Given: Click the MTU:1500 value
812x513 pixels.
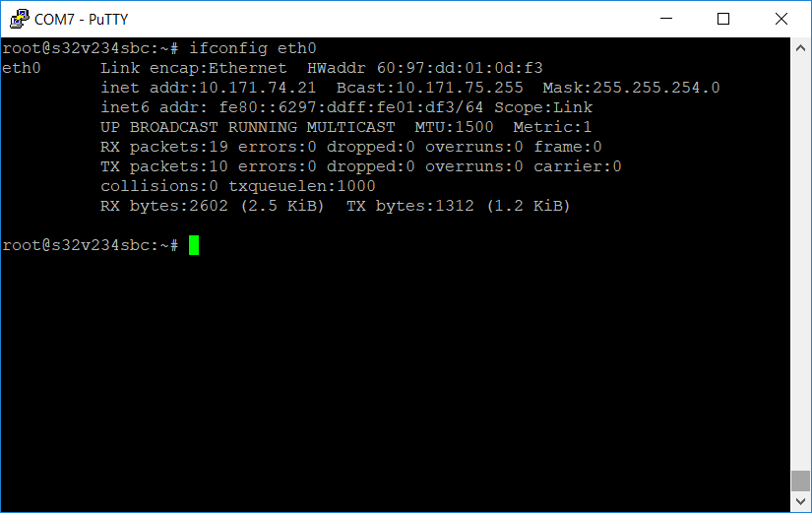Looking at the screenshot, I should coord(454,127).
